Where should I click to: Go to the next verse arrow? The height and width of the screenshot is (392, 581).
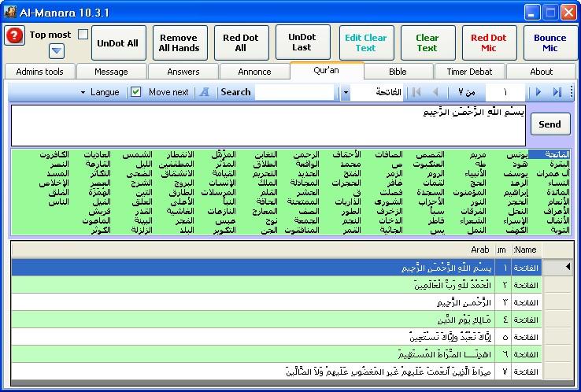click(539, 92)
